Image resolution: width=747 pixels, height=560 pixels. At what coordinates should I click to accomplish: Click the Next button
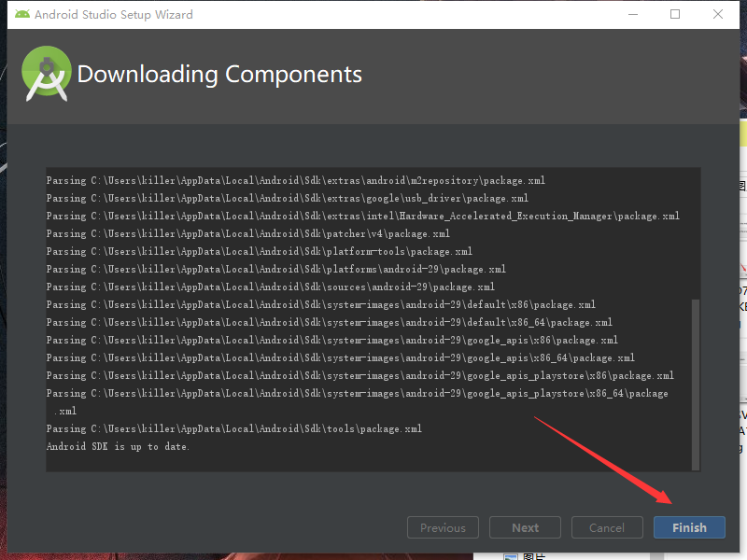(x=525, y=527)
